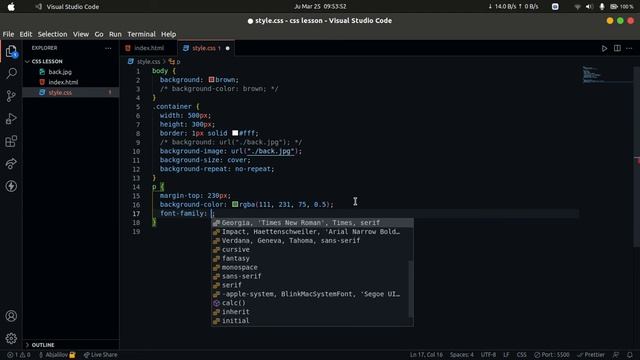
Task: Switch to the style.css tab
Action: pos(206,48)
